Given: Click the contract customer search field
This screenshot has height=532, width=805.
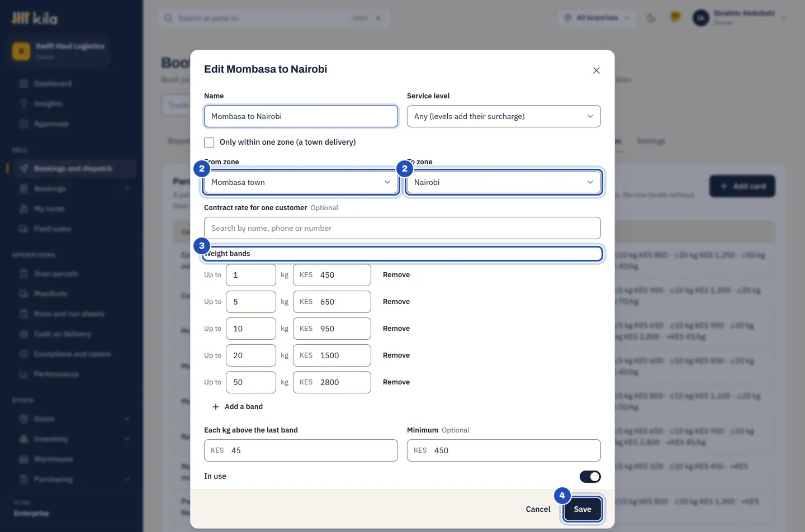Looking at the screenshot, I should [x=402, y=228].
